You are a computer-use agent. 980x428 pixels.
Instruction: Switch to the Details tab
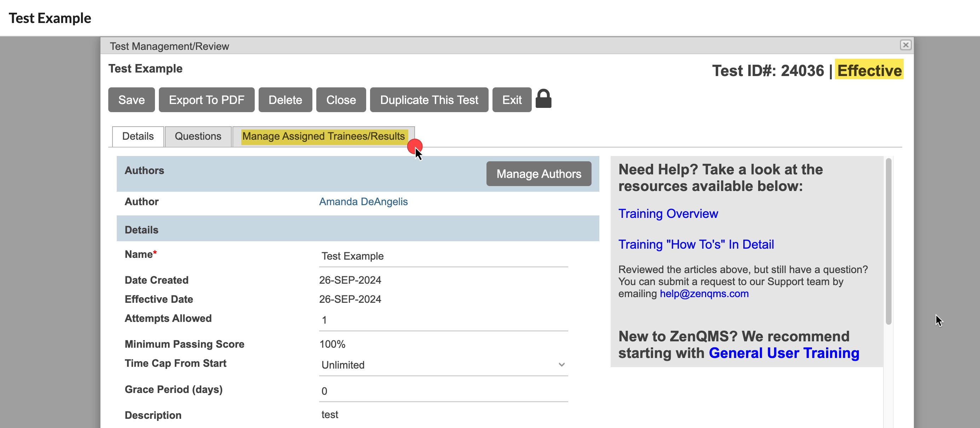click(138, 136)
